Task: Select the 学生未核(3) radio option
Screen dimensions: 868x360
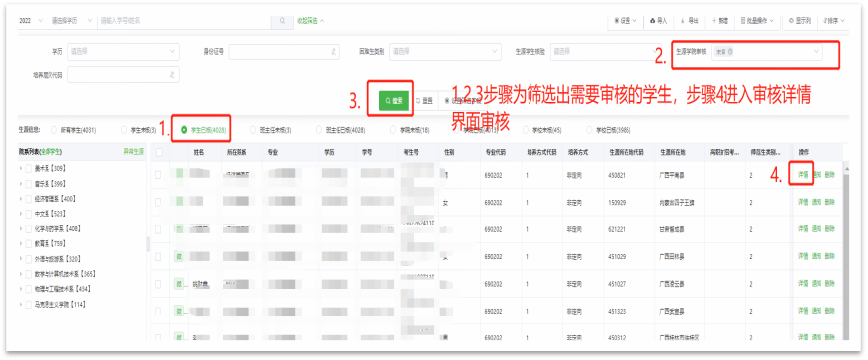Action: coord(124,131)
